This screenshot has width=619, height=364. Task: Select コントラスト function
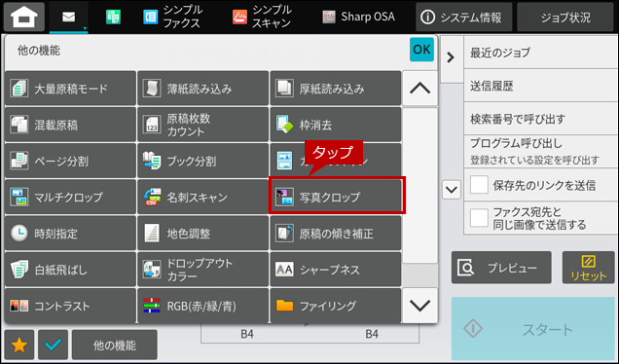click(71, 306)
